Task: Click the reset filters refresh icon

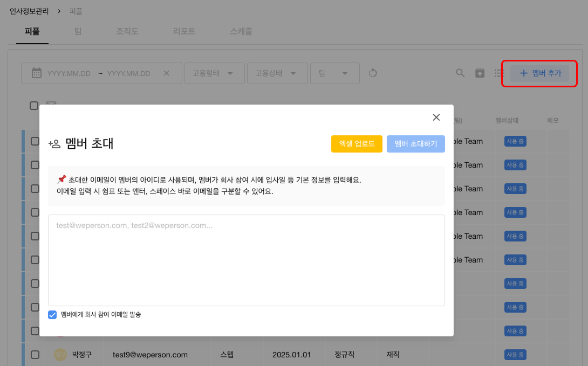Action: coord(372,73)
